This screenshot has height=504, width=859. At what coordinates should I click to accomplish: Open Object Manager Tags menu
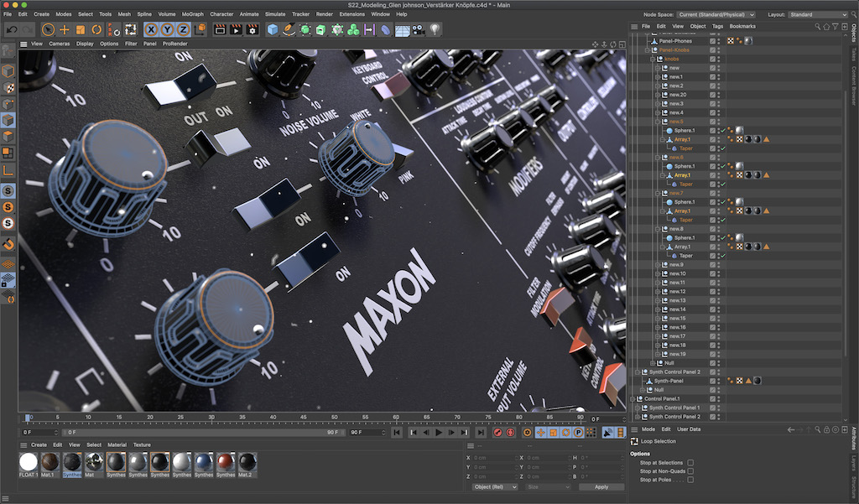(x=717, y=26)
